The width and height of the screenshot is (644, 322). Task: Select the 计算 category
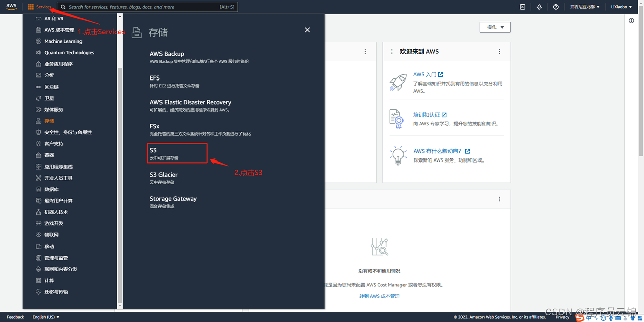pos(49,281)
